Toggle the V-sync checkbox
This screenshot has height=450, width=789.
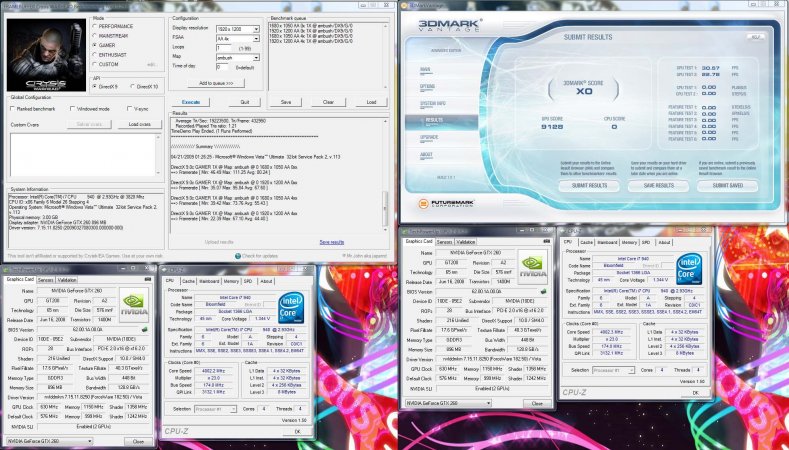(130, 109)
